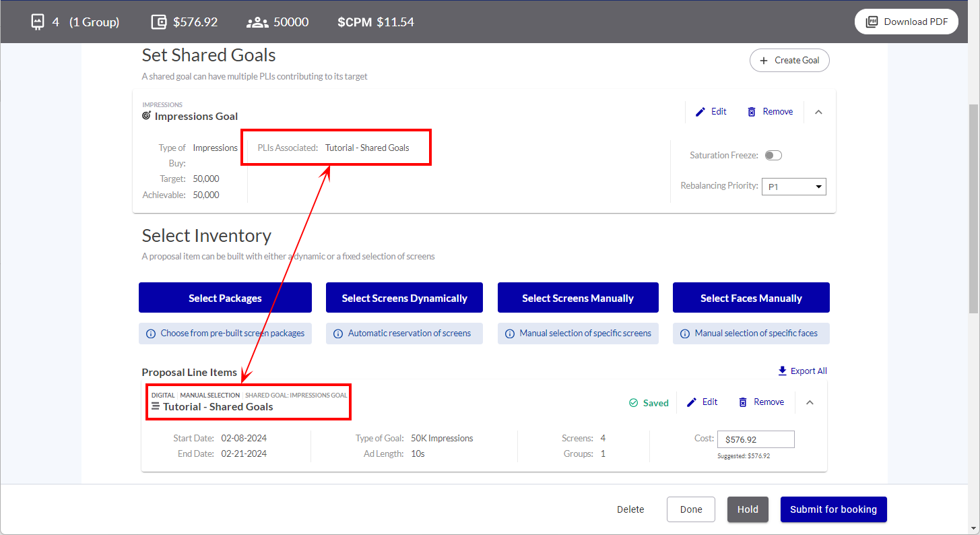The image size is (980, 535).
Task: Click the Done button
Action: (x=691, y=509)
